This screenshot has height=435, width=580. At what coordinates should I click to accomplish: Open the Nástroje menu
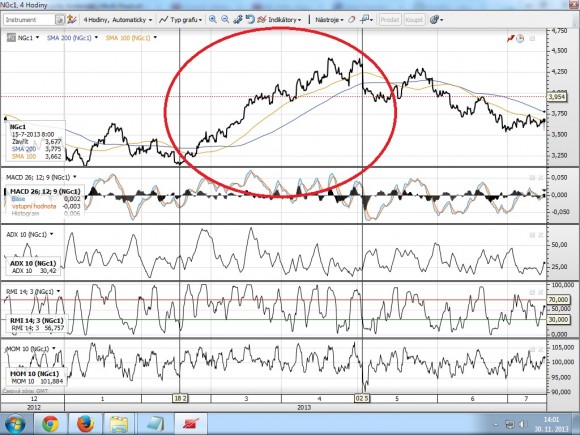[x=329, y=20]
